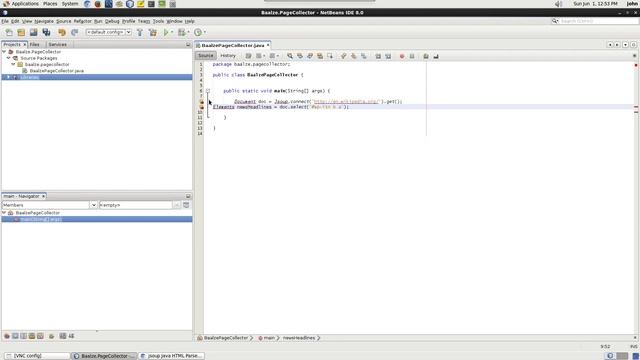Click the Stop Macro Recording icon
Image resolution: width=640 pixels, height=360 pixels.
pos(412,56)
